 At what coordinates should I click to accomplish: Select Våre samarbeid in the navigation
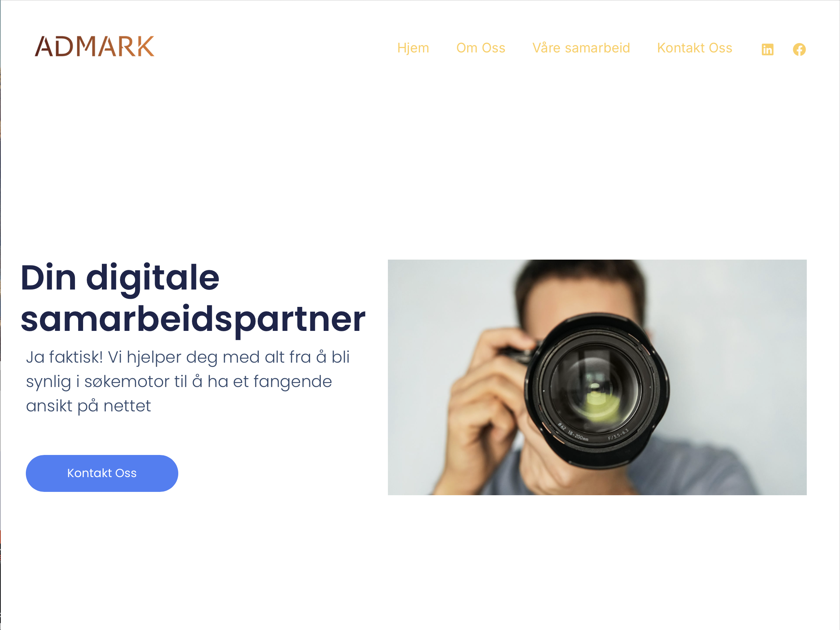pos(581,48)
